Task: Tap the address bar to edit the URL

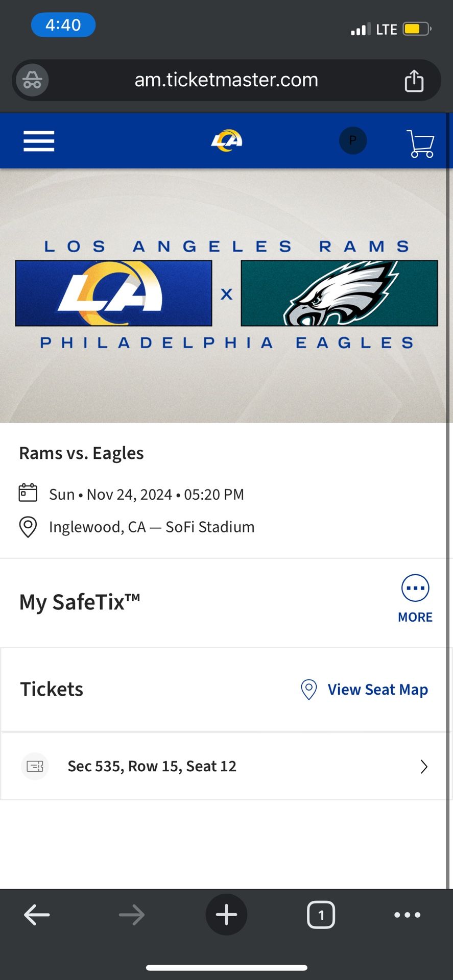Action: click(x=226, y=80)
